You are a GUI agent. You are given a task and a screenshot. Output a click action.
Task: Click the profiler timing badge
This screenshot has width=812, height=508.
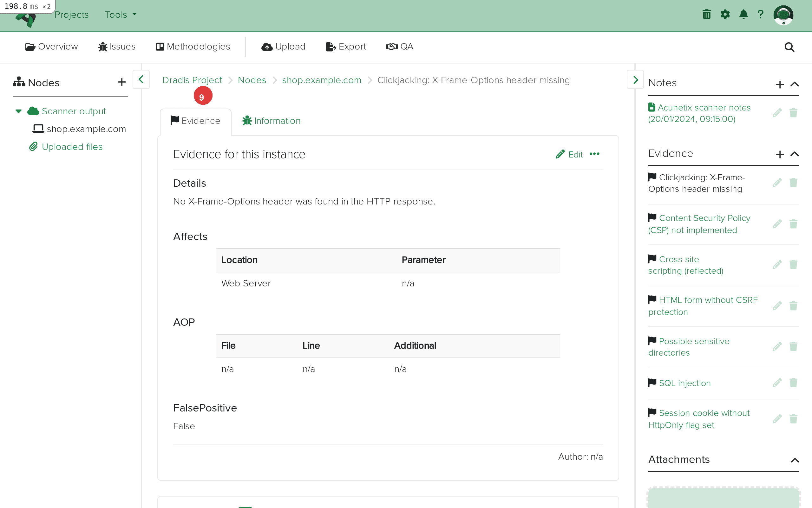(28, 6)
